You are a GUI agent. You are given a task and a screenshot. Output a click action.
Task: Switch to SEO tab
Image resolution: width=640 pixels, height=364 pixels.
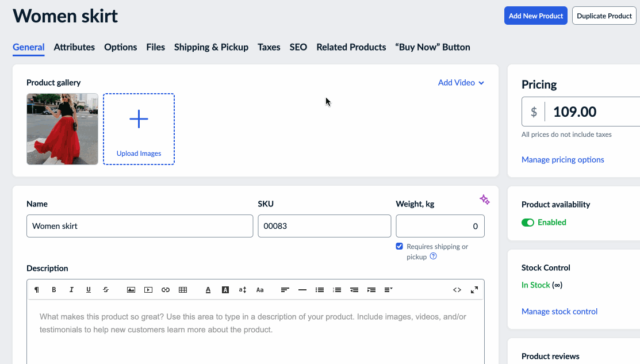(298, 47)
